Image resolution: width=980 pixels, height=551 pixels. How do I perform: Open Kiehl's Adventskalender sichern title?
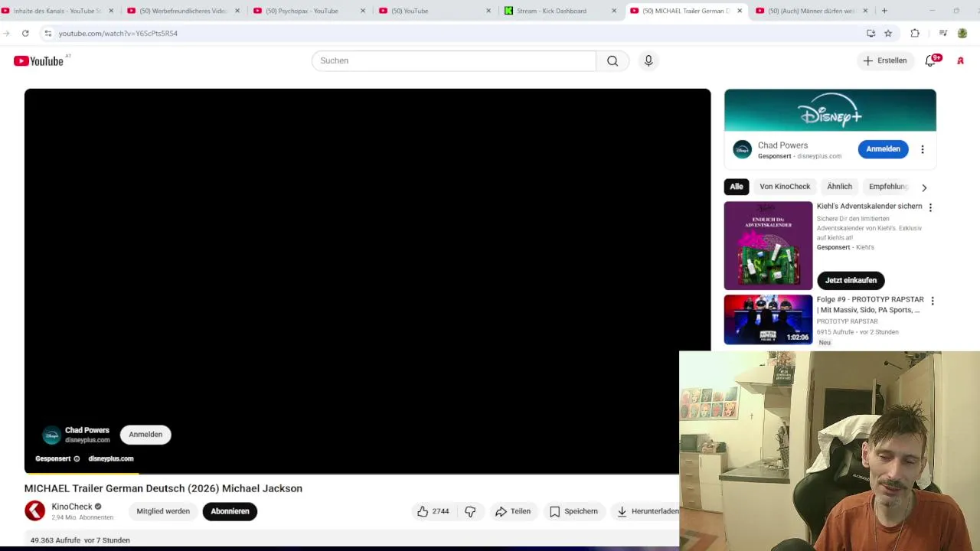[x=869, y=206]
